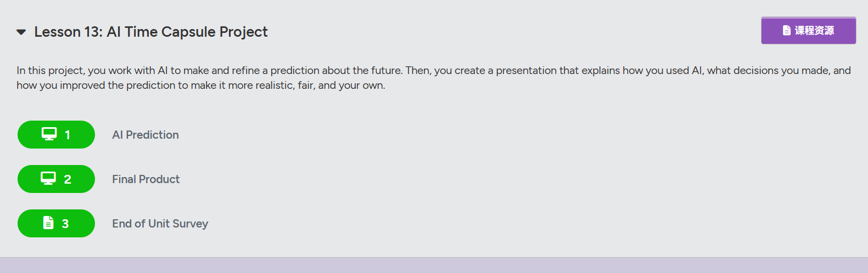This screenshot has height=273, width=868.
Task: Click the Lesson 13: AI Time Capsule Project heading
Action: point(151,32)
